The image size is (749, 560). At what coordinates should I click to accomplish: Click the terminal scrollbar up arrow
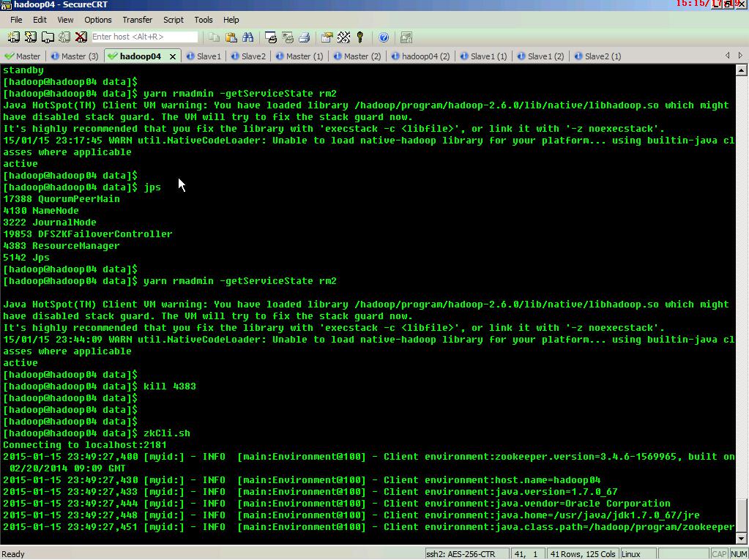point(741,70)
